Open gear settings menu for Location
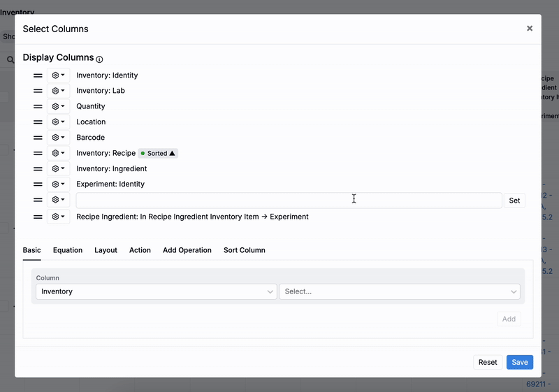The image size is (559, 392). pos(58,122)
